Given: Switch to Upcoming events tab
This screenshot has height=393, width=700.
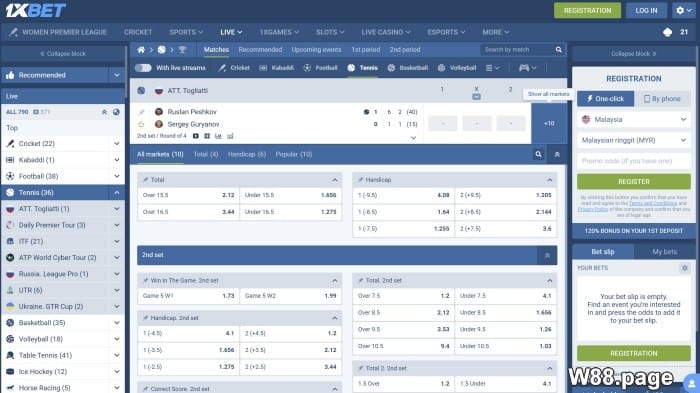Looking at the screenshot, I should pos(317,50).
